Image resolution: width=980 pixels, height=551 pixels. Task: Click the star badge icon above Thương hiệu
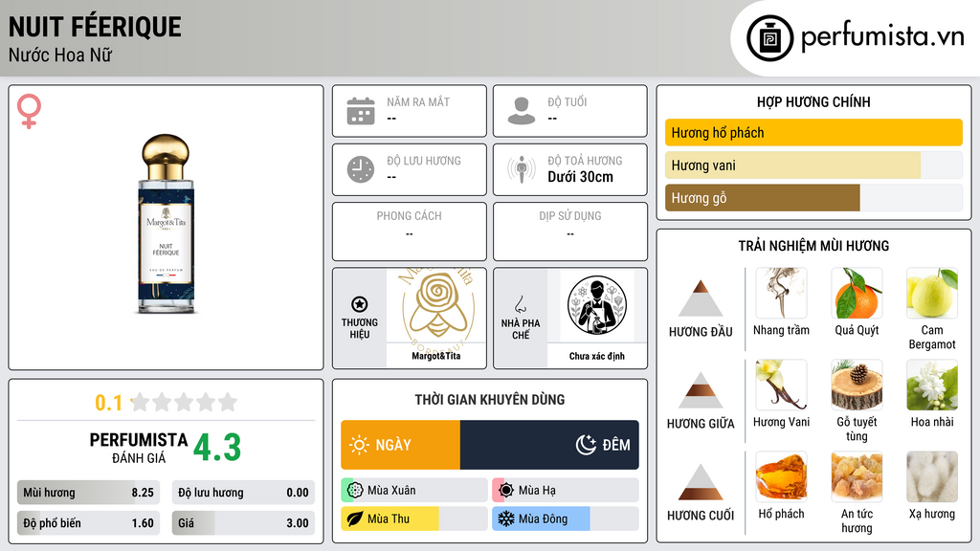coord(360,304)
